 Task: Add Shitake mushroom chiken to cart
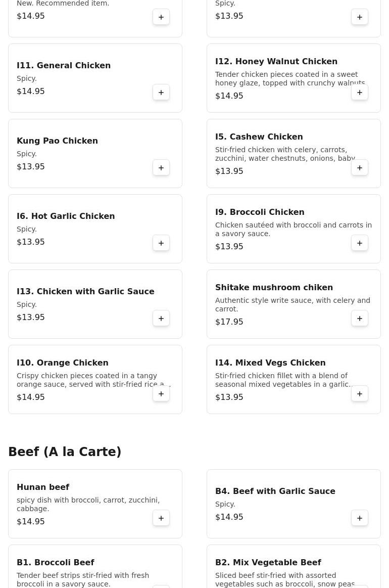(360, 319)
